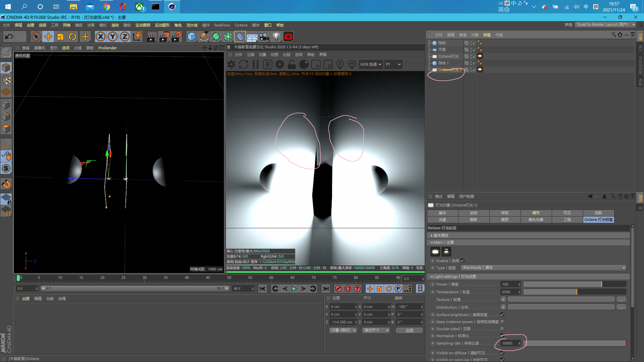The image size is (644, 362).
Task: Jump to end of animation
Action: [326, 289]
